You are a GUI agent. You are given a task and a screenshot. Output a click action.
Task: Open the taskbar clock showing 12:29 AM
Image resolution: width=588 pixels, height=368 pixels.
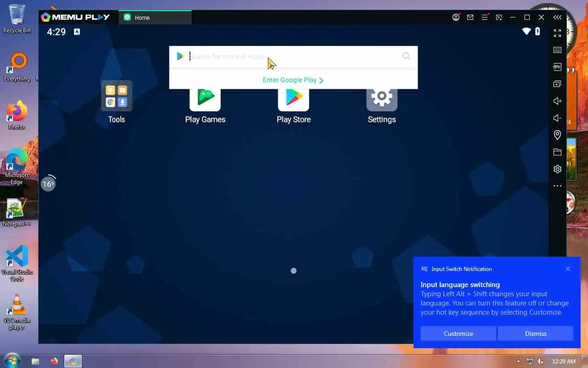coord(564,361)
